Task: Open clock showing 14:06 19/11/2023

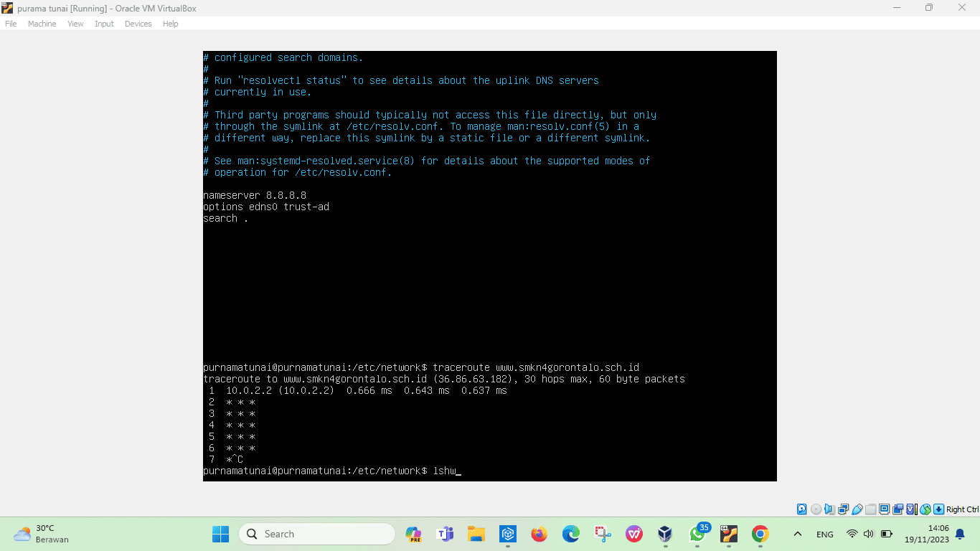Action: pyautogui.click(x=926, y=534)
